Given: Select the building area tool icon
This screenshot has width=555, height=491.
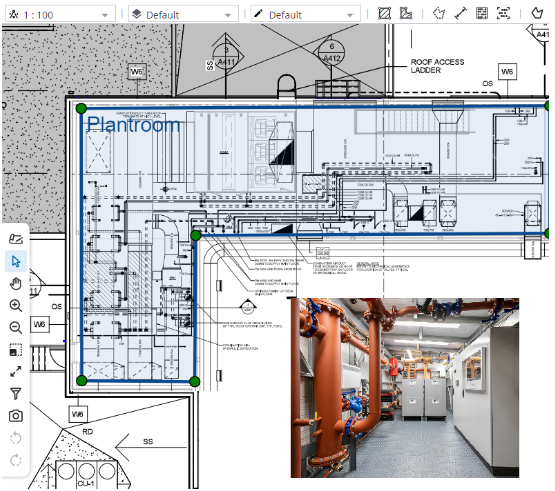Looking at the screenshot, I should (406, 14).
